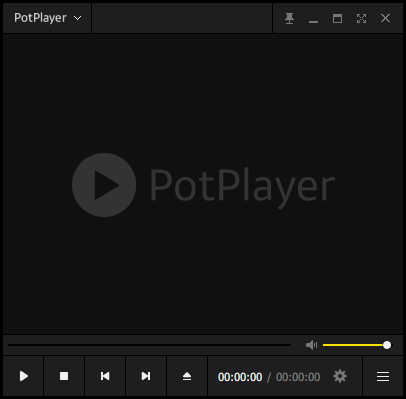The image size is (406, 399).
Task: Close the PotPlayer window
Action: (x=385, y=18)
